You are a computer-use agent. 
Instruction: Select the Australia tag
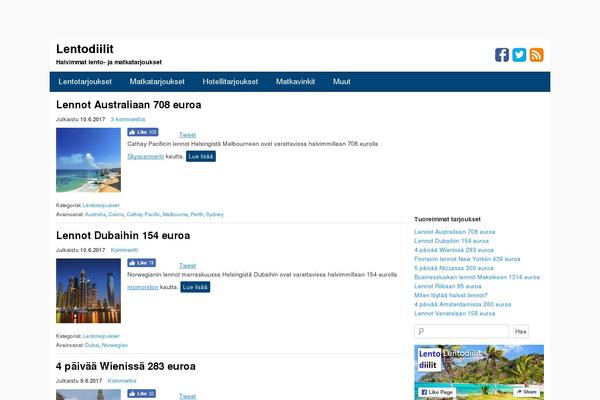coord(95,214)
